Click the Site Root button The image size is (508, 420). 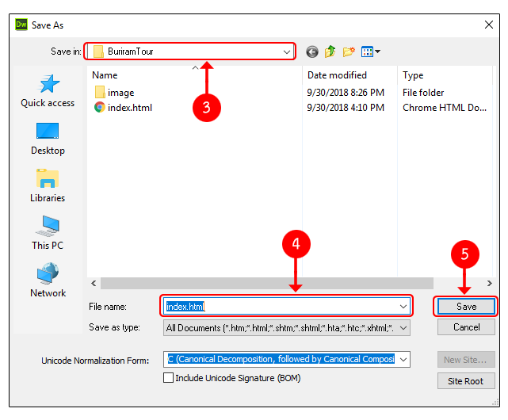[466, 381]
